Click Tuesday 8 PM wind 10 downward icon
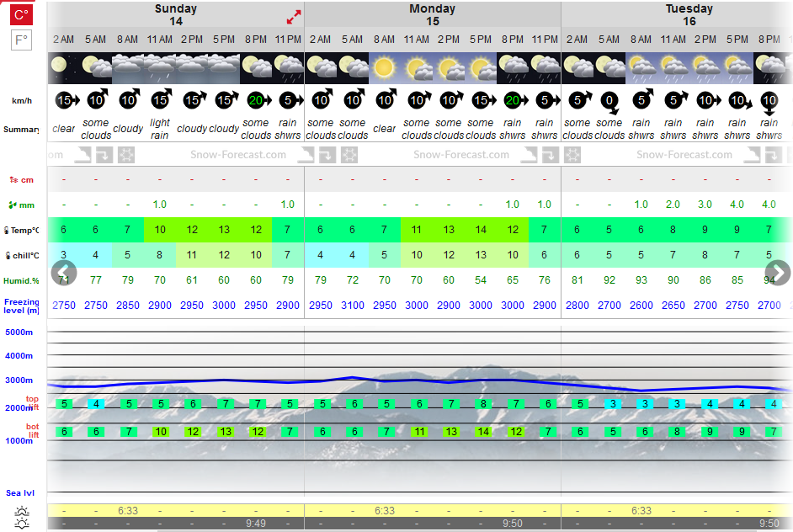Screen dimensions: 793x532 click(x=769, y=103)
